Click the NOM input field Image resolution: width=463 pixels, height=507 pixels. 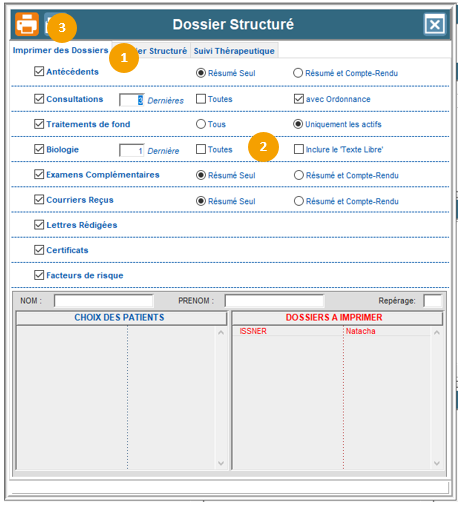[104, 301]
